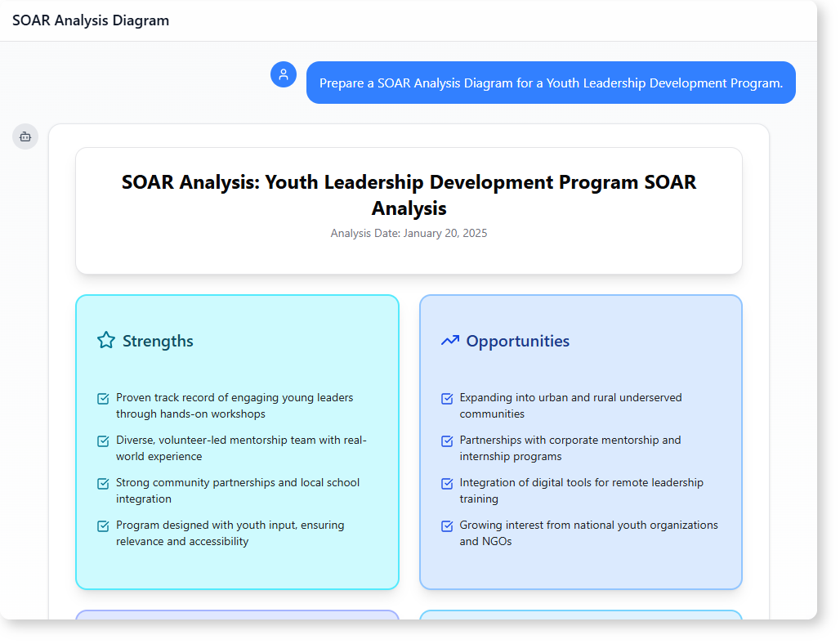Click the user prompt message bubble
Viewport: 840px width, 644px height.
pyautogui.click(x=551, y=83)
